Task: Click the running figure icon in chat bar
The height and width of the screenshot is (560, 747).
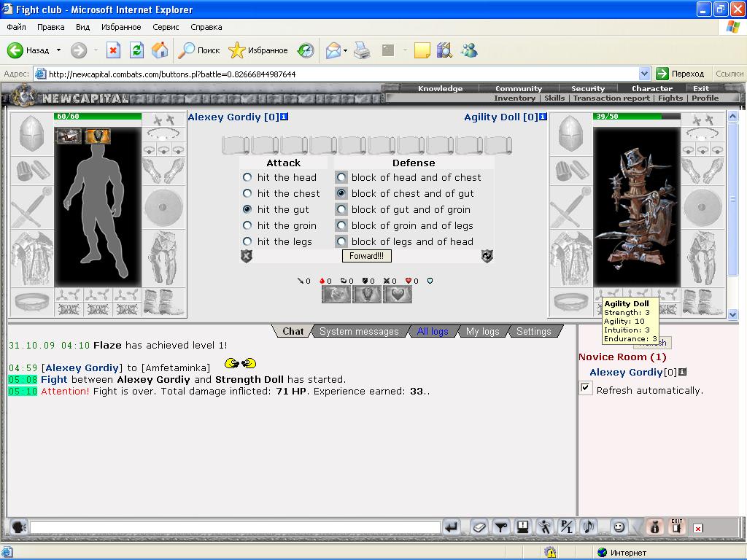Action: click(x=544, y=527)
